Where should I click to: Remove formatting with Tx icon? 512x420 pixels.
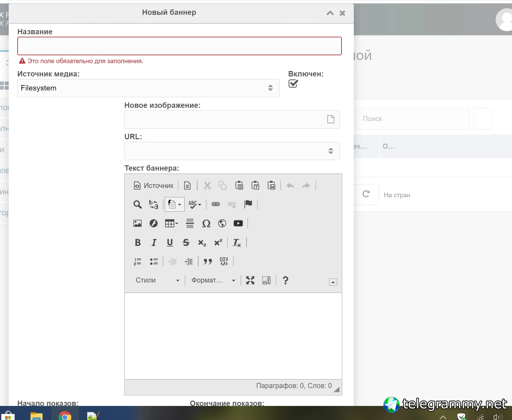click(237, 242)
